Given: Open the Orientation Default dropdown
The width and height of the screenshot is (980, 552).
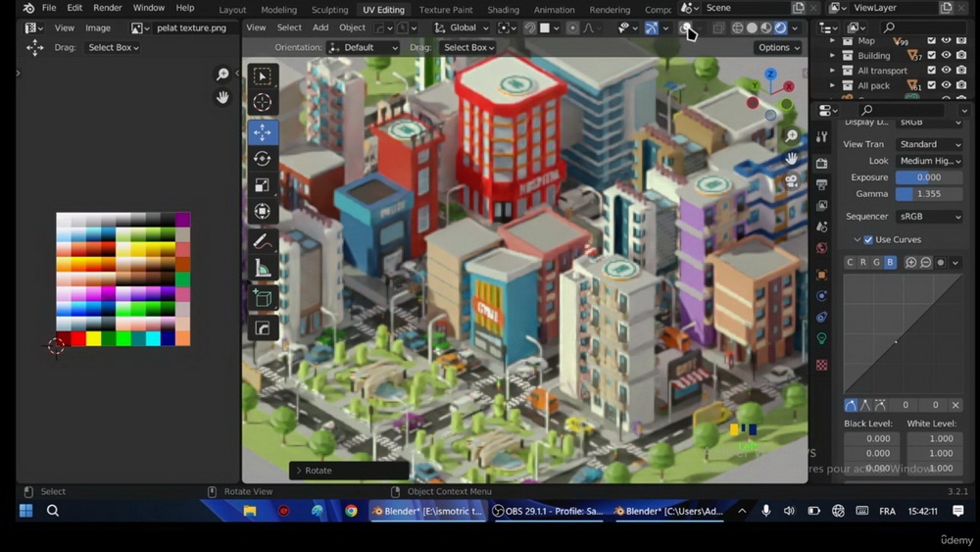Looking at the screenshot, I should click(364, 47).
